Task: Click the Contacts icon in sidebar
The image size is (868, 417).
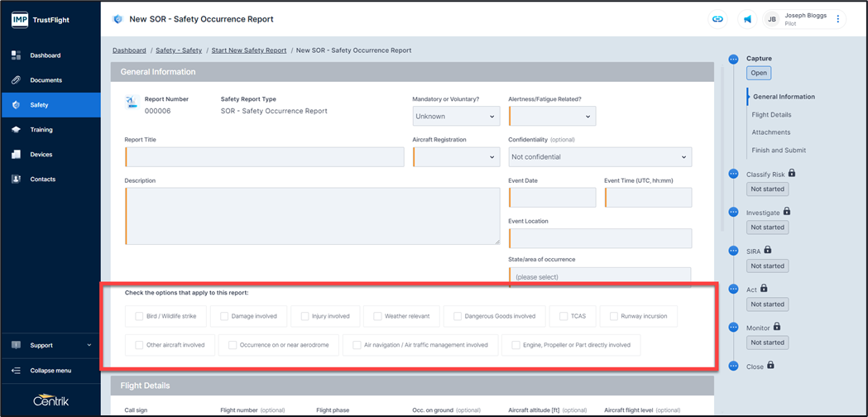Action: tap(16, 180)
